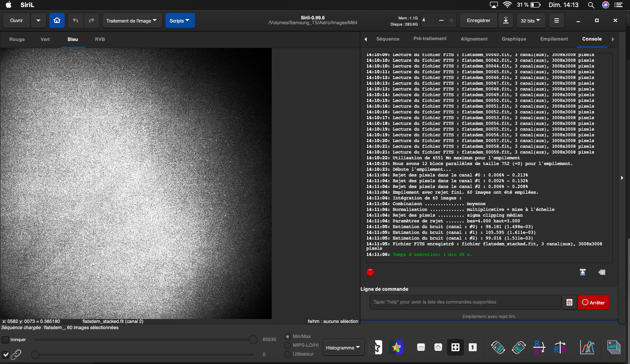Click the undo arrow icon
Screen dimensions: 630x364
tap(76, 21)
